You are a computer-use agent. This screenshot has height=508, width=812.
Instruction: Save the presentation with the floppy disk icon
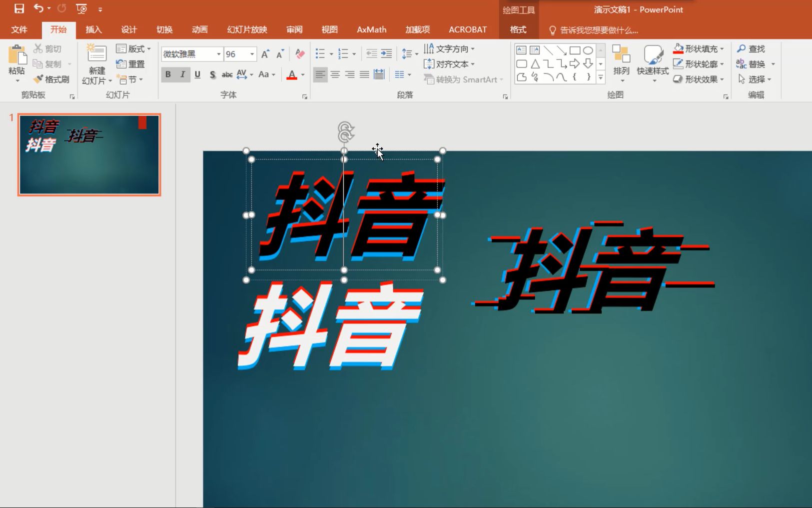click(19, 8)
